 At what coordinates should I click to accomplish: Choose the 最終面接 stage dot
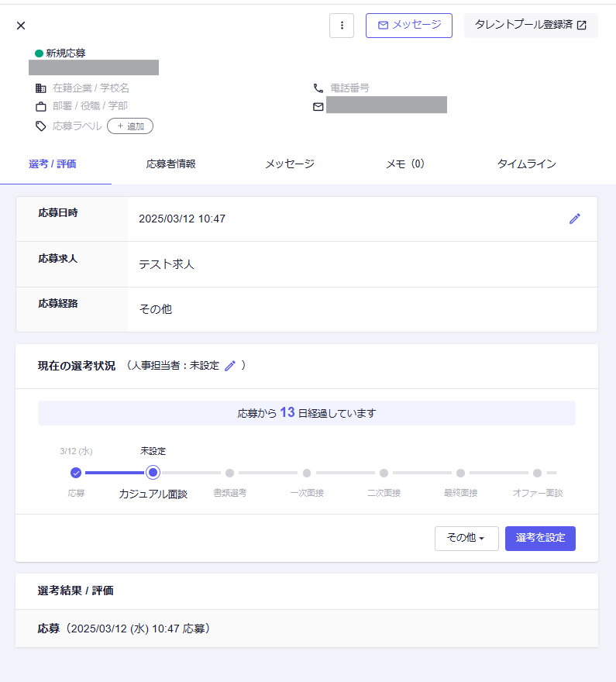(460, 473)
